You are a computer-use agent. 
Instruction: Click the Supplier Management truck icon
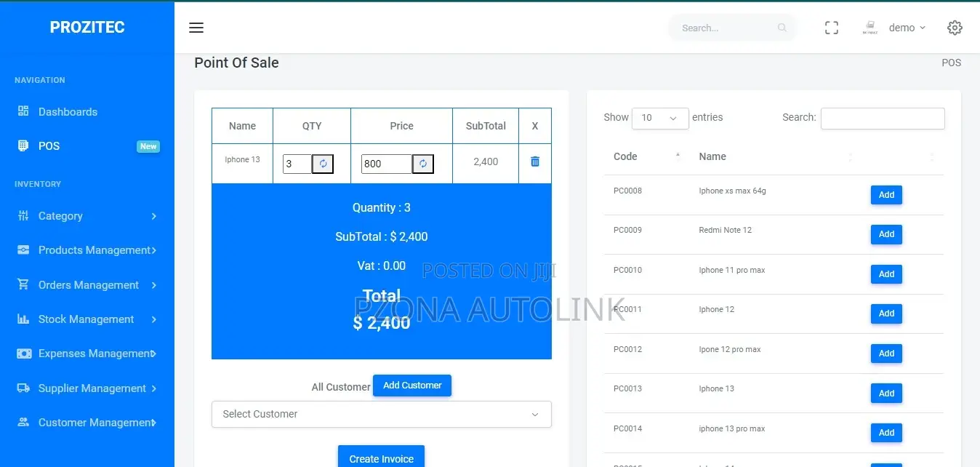pyautogui.click(x=23, y=388)
